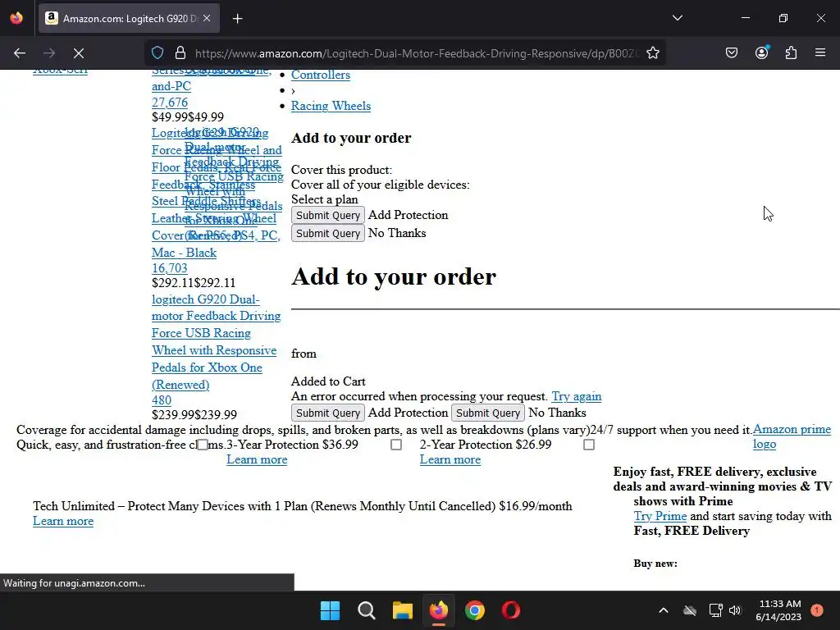
Task: View site security via the padlock icon
Action: point(180,53)
